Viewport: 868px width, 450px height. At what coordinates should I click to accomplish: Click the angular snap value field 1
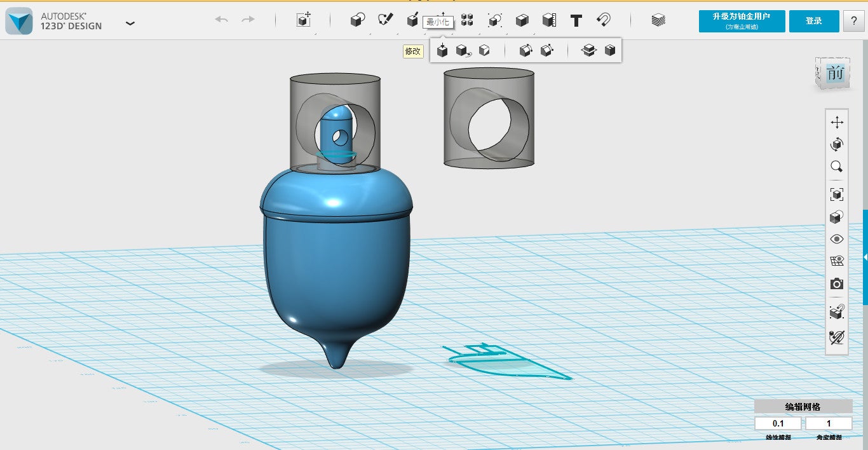pyautogui.click(x=829, y=423)
